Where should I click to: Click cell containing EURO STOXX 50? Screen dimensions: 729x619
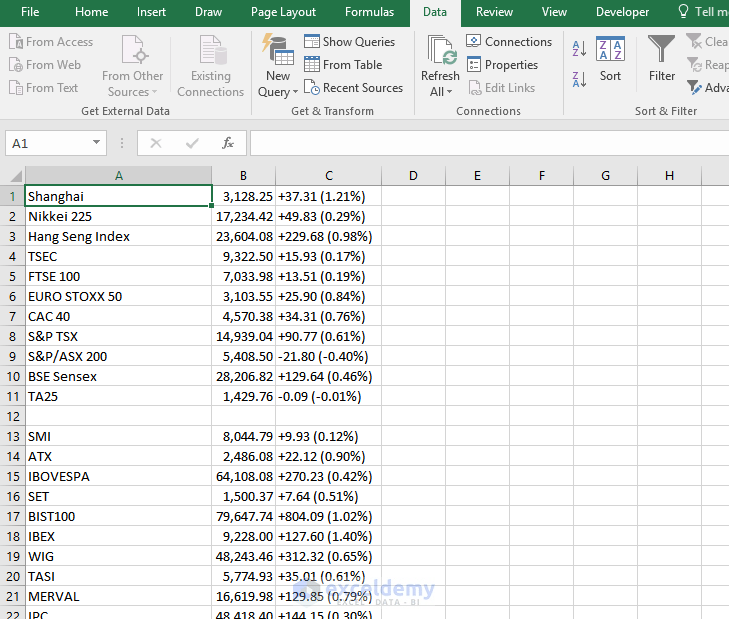point(119,296)
